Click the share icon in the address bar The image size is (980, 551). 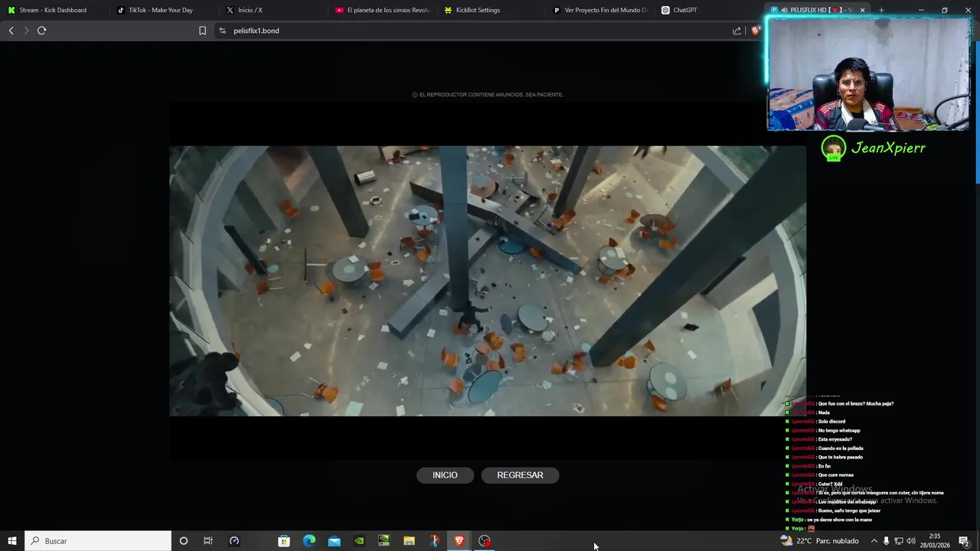coord(737,31)
